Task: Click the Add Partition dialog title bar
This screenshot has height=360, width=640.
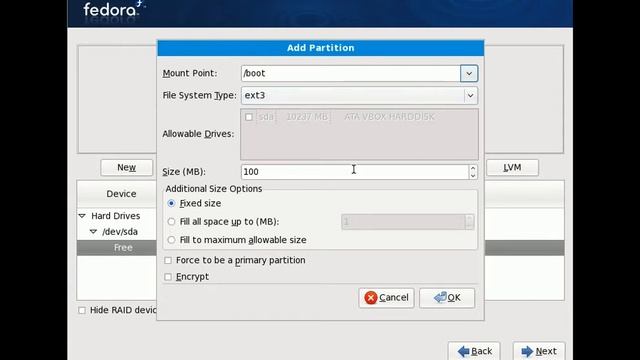Action: 321,48
